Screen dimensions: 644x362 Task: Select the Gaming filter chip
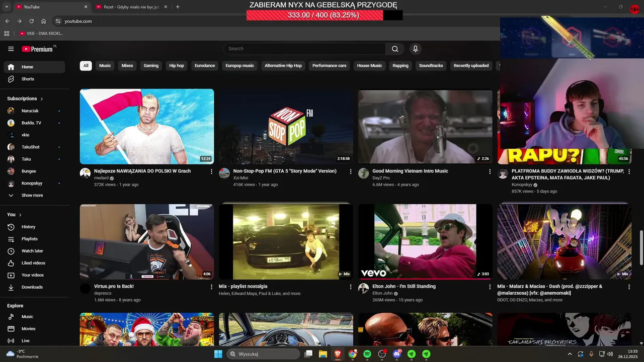click(151, 66)
